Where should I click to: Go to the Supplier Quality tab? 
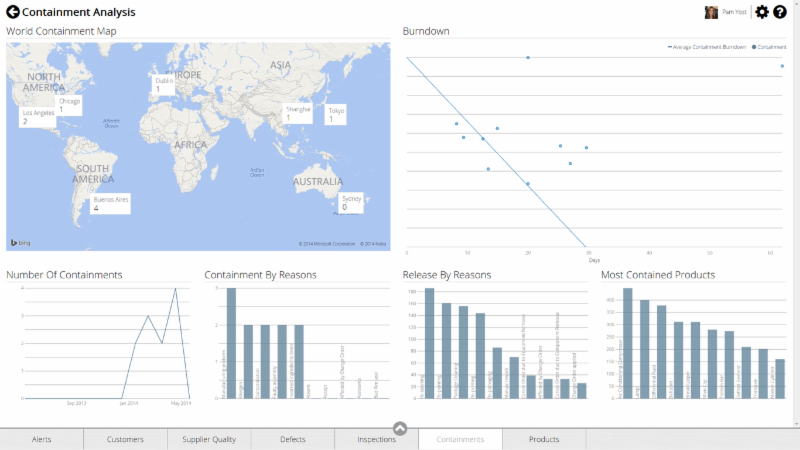(209, 439)
